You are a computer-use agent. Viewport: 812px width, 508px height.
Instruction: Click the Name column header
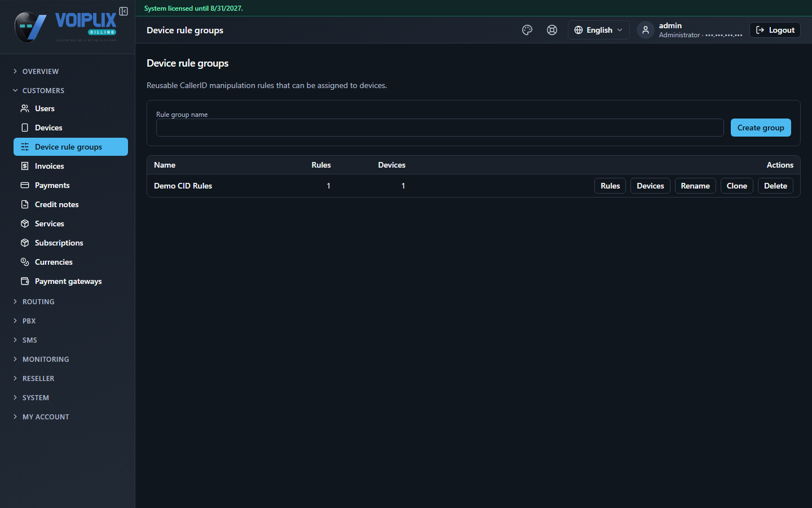(x=165, y=165)
